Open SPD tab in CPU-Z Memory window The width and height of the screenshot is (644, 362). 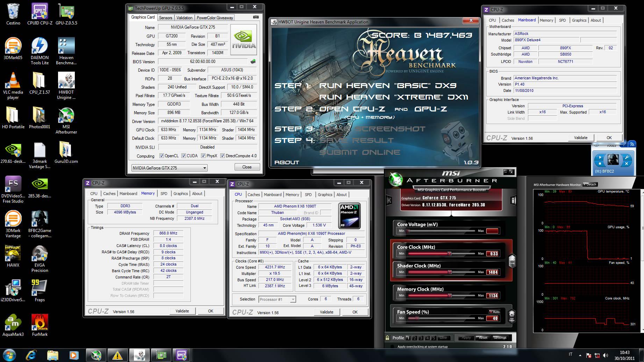(x=164, y=194)
